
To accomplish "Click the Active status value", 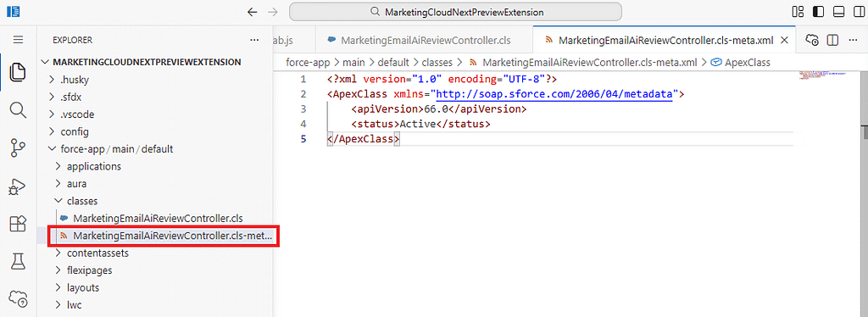I will click(418, 124).
